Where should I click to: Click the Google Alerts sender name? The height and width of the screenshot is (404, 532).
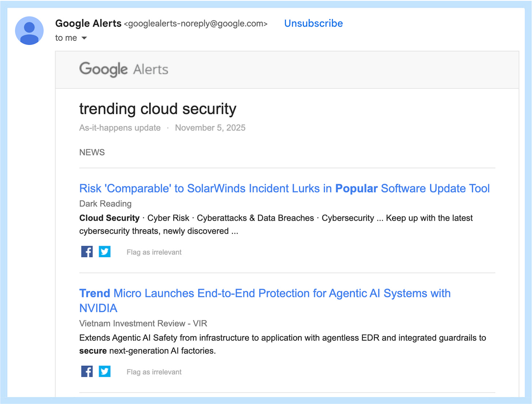pos(88,23)
